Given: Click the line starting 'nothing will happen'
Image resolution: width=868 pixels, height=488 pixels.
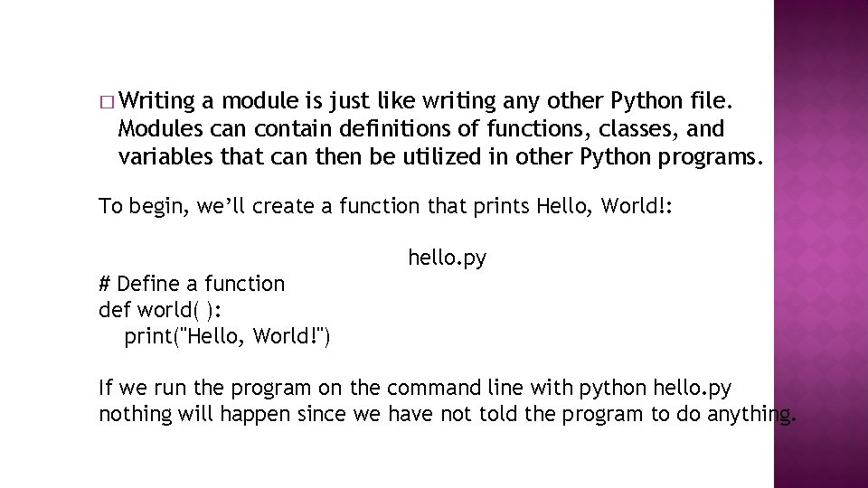Looking at the screenshot, I should point(447,416).
